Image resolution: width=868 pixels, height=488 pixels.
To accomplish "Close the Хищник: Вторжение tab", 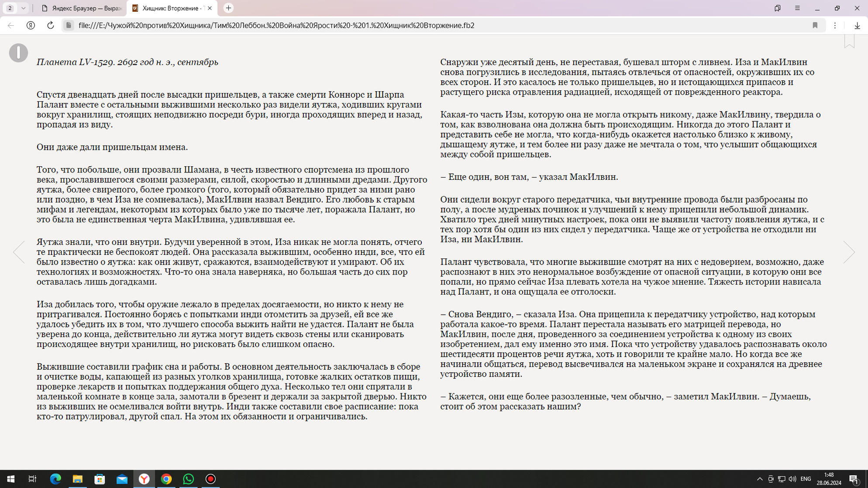I will pyautogui.click(x=210, y=8).
